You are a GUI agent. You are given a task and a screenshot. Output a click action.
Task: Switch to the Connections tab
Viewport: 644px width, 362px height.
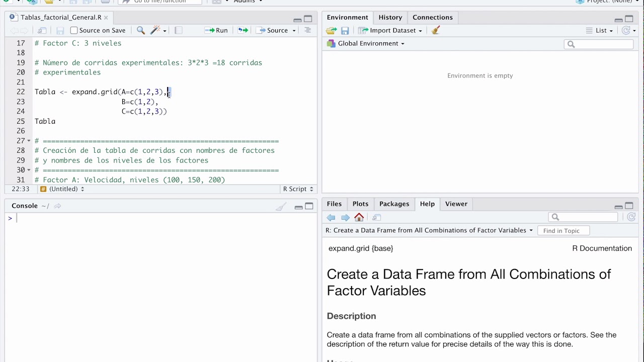(432, 17)
